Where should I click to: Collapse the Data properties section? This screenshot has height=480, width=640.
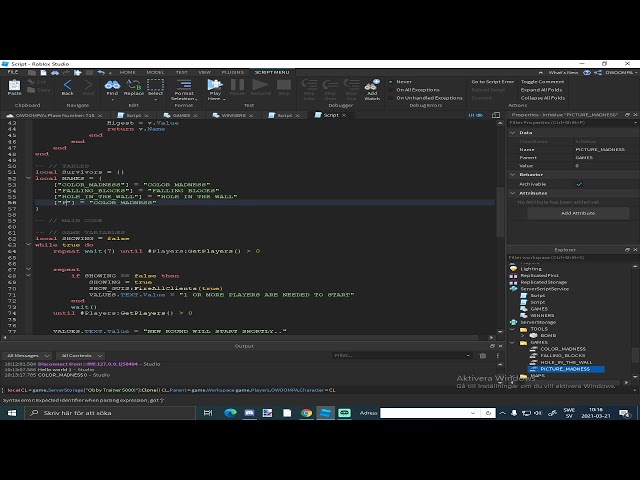click(513, 133)
